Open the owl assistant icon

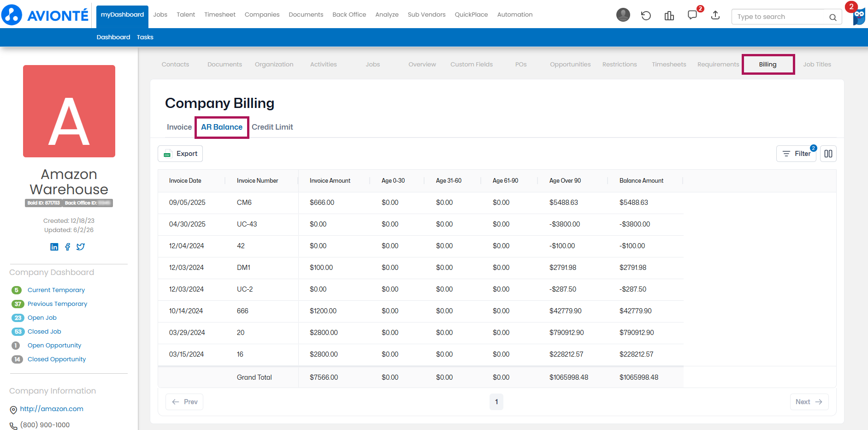[x=859, y=17]
